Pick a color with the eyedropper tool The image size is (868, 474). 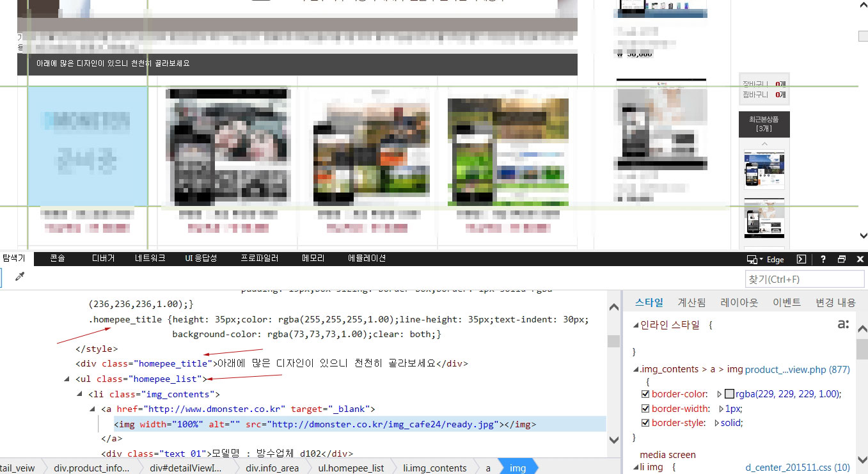(19, 277)
